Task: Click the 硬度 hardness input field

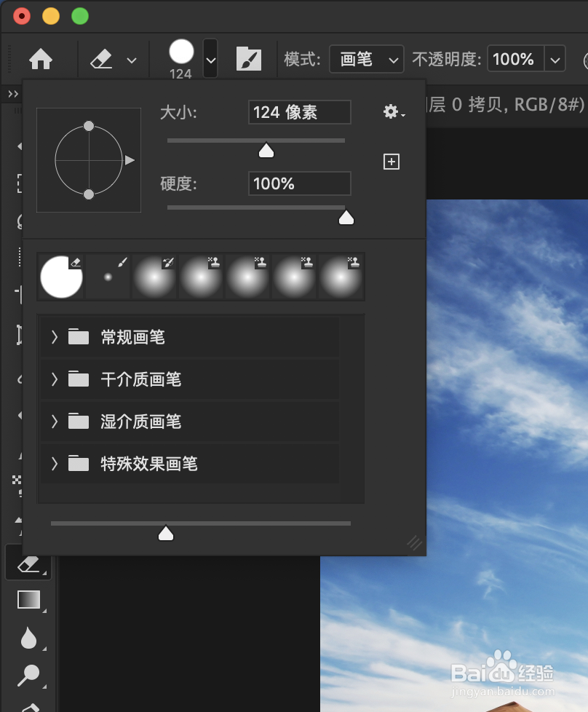Action: [x=299, y=183]
